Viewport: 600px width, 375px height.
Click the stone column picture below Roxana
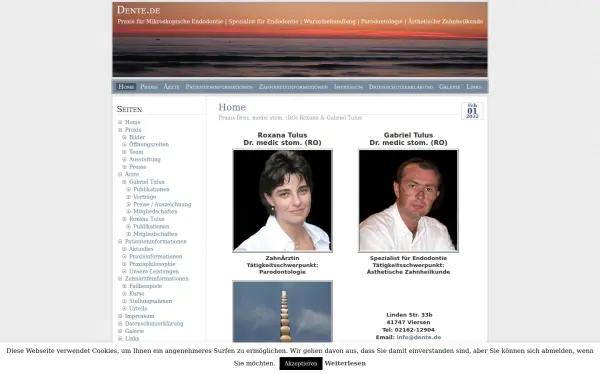282,311
